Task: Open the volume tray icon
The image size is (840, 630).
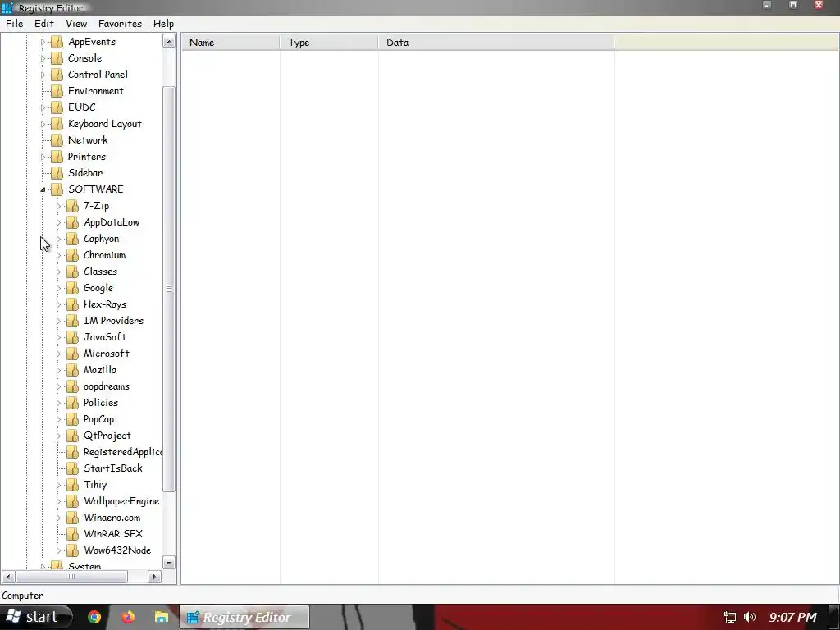Action: click(x=750, y=617)
